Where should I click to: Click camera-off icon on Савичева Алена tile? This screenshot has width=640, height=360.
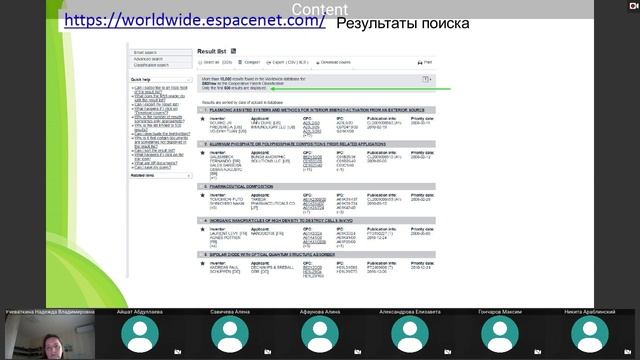(267, 351)
